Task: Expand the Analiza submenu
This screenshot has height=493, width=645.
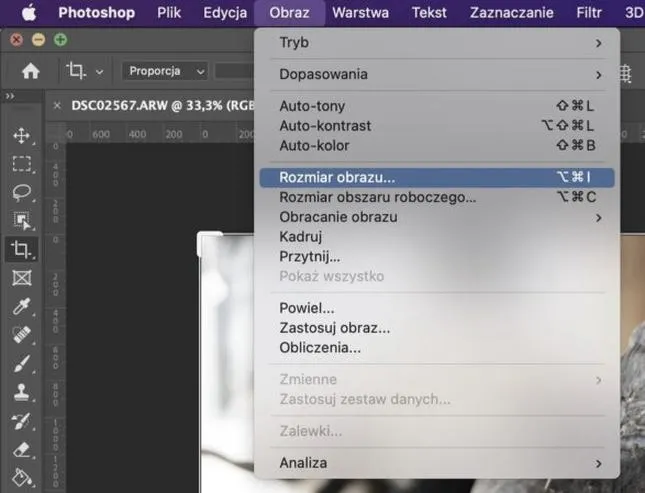Action: 437,463
